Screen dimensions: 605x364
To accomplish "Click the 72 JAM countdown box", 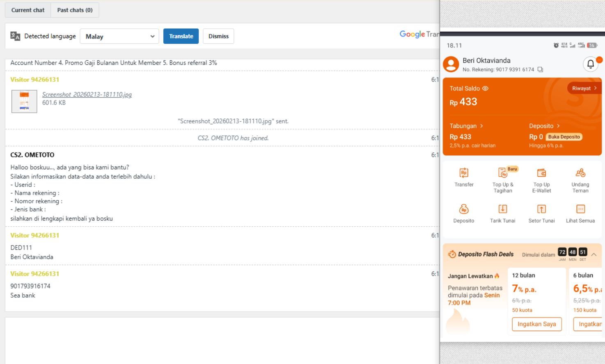I will click(x=562, y=252).
